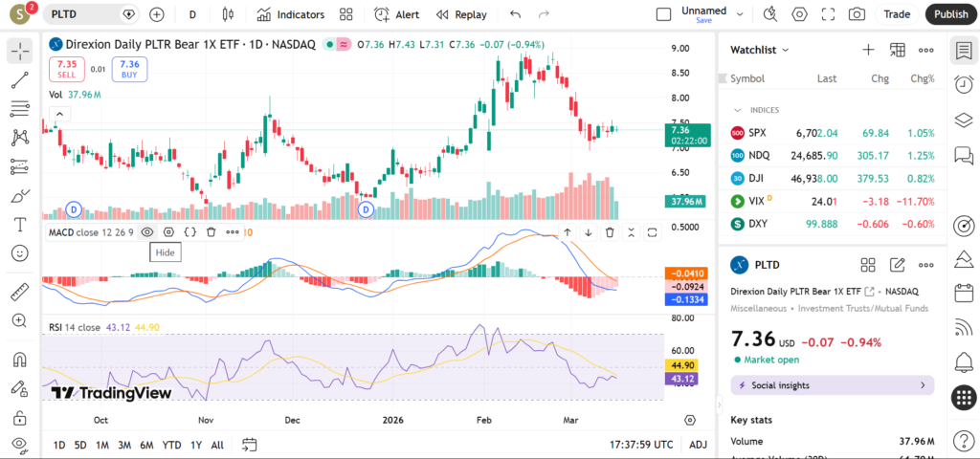Click the Publish button
The width and height of the screenshot is (980, 459).
pos(950,14)
